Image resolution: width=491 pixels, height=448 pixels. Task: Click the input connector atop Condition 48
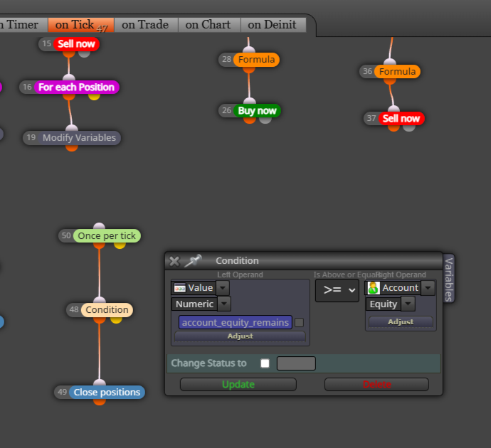point(100,300)
